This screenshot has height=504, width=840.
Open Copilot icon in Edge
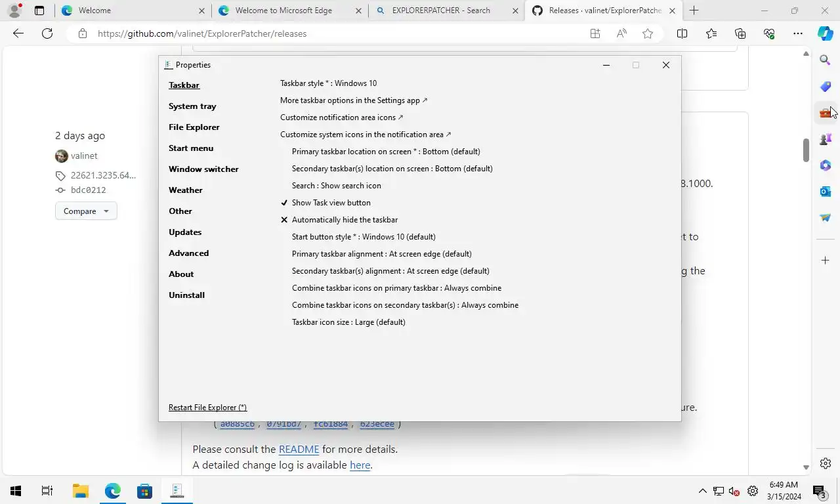(826, 33)
